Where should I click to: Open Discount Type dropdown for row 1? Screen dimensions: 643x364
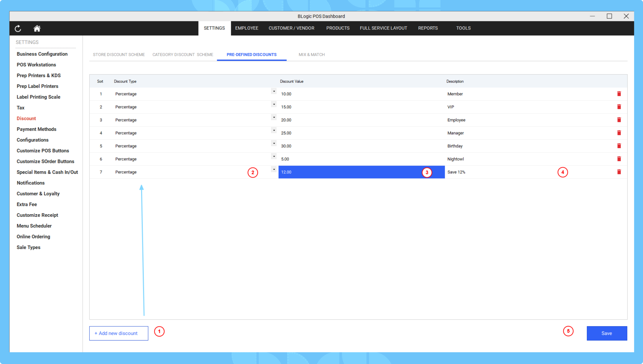274,91
